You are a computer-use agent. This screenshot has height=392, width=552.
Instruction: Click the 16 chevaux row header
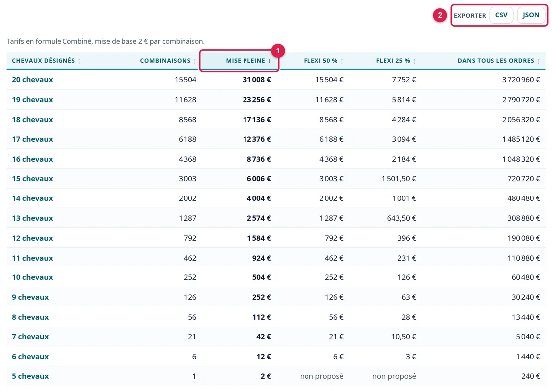coord(32,159)
